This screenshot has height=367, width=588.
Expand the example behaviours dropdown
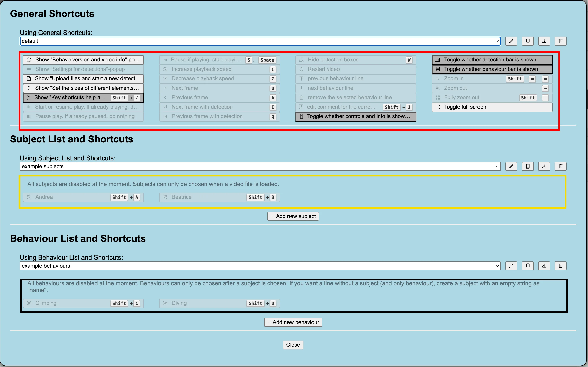[260, 266]
